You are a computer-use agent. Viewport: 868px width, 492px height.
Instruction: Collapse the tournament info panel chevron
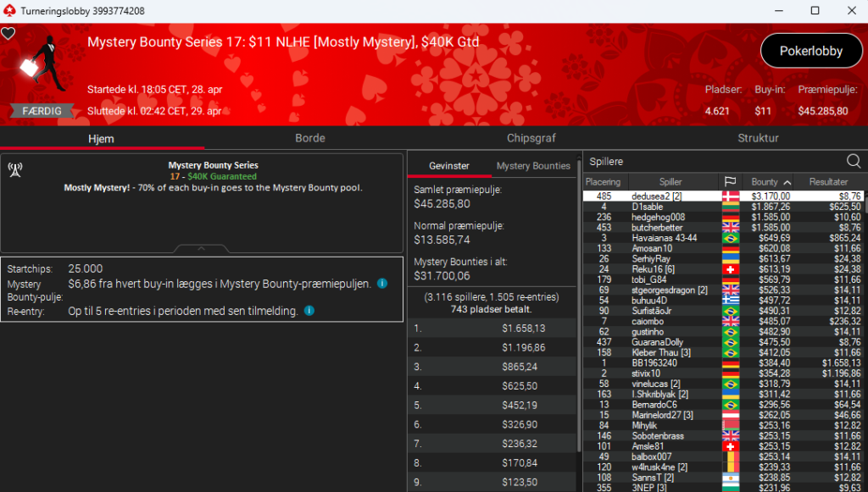[201, 249]
